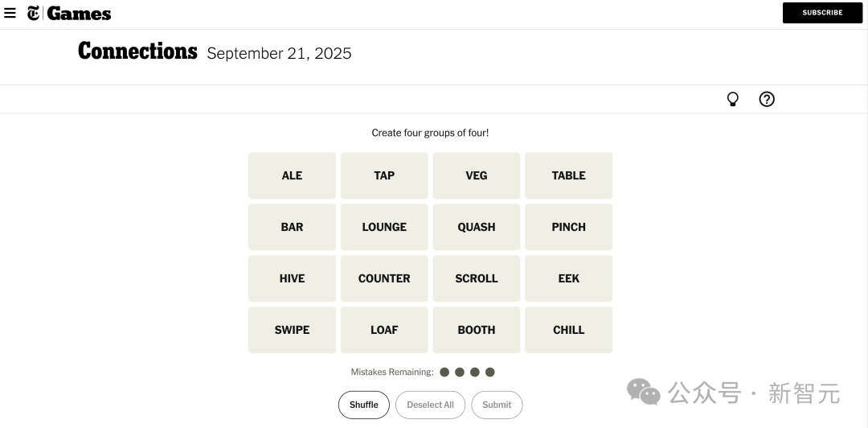Click the New York Times T logo

click(x=33, y=13)
